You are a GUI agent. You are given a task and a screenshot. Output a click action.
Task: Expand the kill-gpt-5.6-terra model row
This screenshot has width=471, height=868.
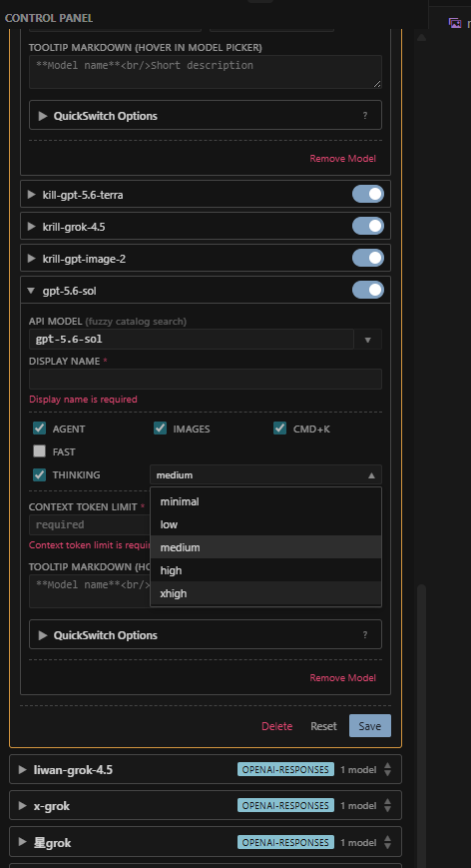coord(31,195)
